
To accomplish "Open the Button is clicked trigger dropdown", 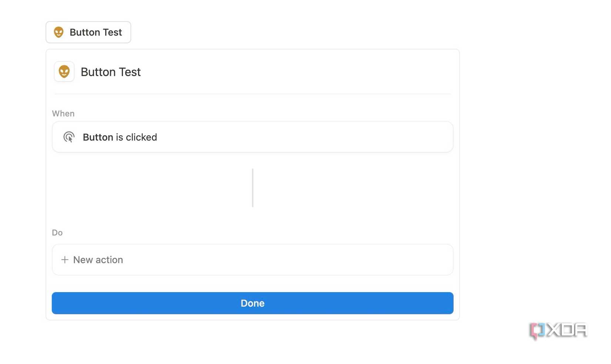I will coord(253,137).
